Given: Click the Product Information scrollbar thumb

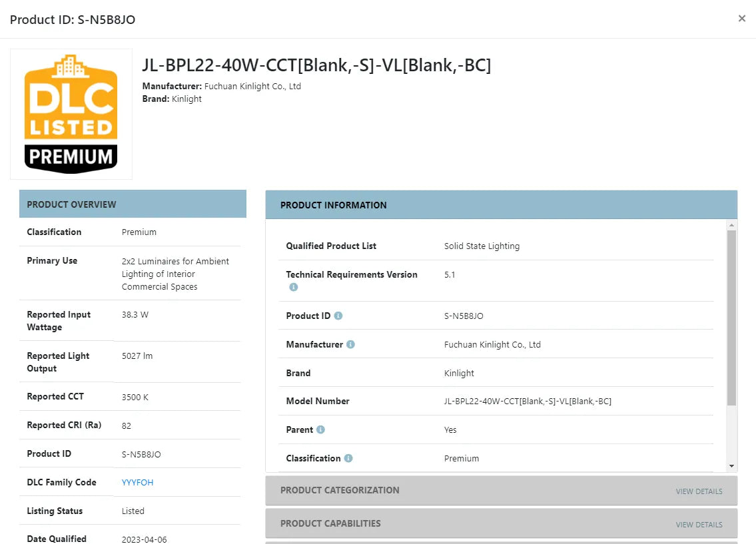Looking at the screenshot, I should coord(731,316).
